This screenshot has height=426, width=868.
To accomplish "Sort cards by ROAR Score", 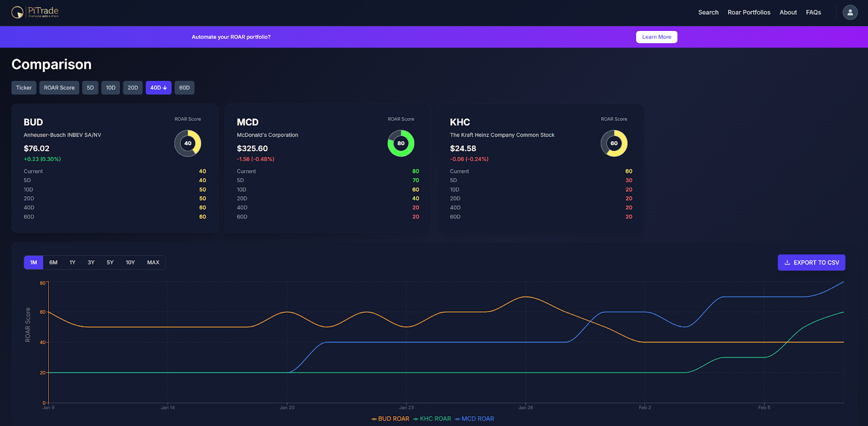I will click(59, 88).
